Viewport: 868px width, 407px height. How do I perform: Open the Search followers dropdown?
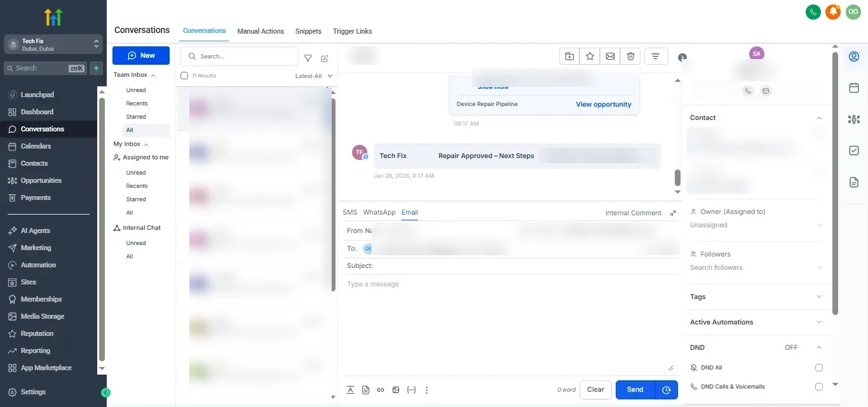click(x=756, y=268)
